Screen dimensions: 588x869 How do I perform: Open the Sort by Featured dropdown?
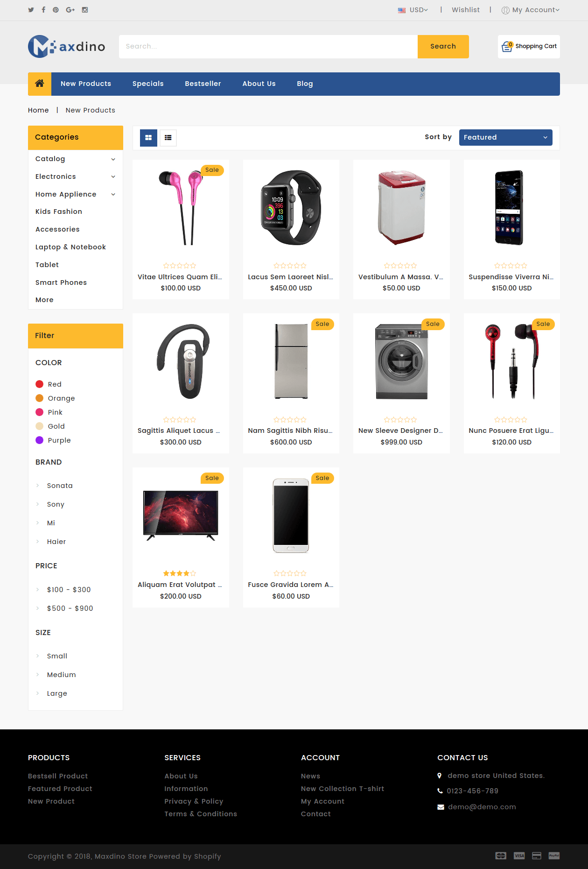(506, 137)
